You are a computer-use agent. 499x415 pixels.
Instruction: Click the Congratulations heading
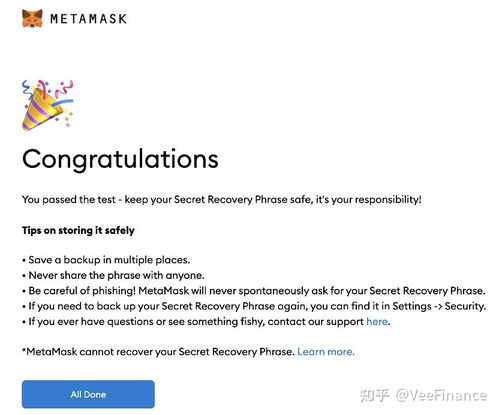pos(120,160)
